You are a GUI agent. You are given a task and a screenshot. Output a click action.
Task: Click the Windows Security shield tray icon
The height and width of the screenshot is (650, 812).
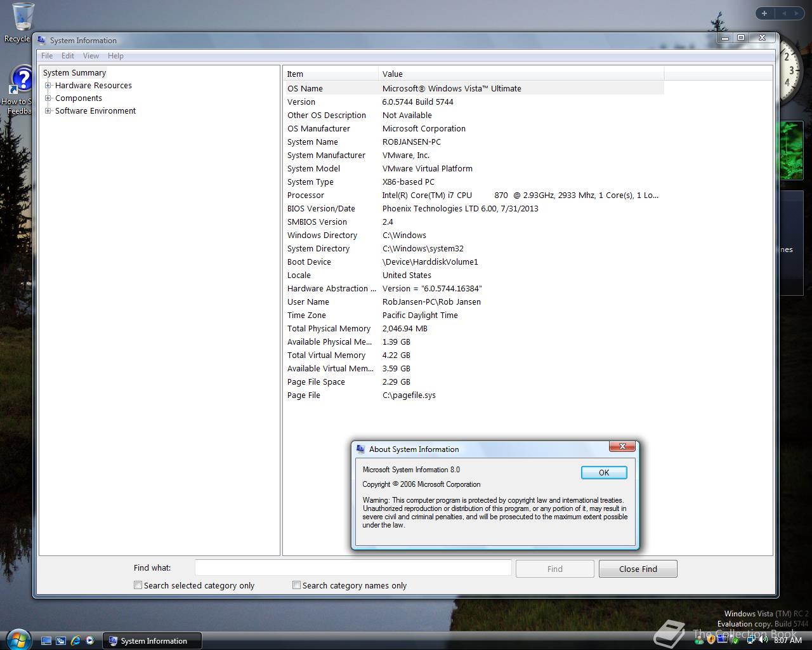click(711, 640)
